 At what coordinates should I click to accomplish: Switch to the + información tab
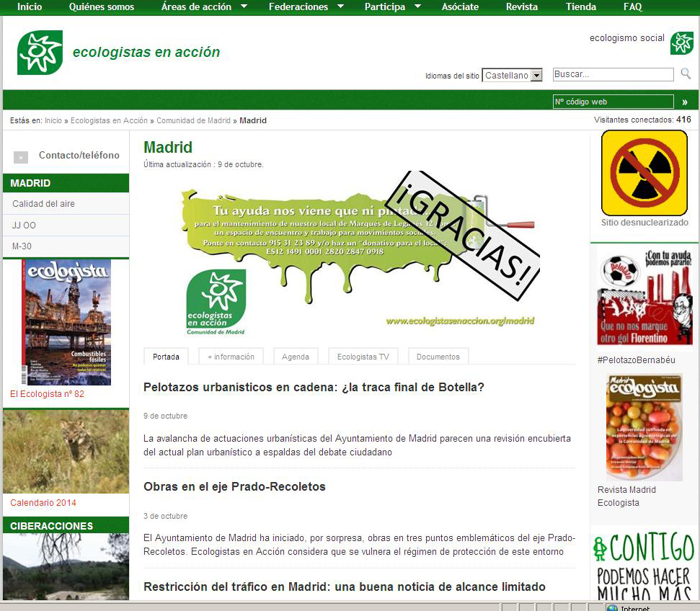pyautogui.click(x=231, y=357)
